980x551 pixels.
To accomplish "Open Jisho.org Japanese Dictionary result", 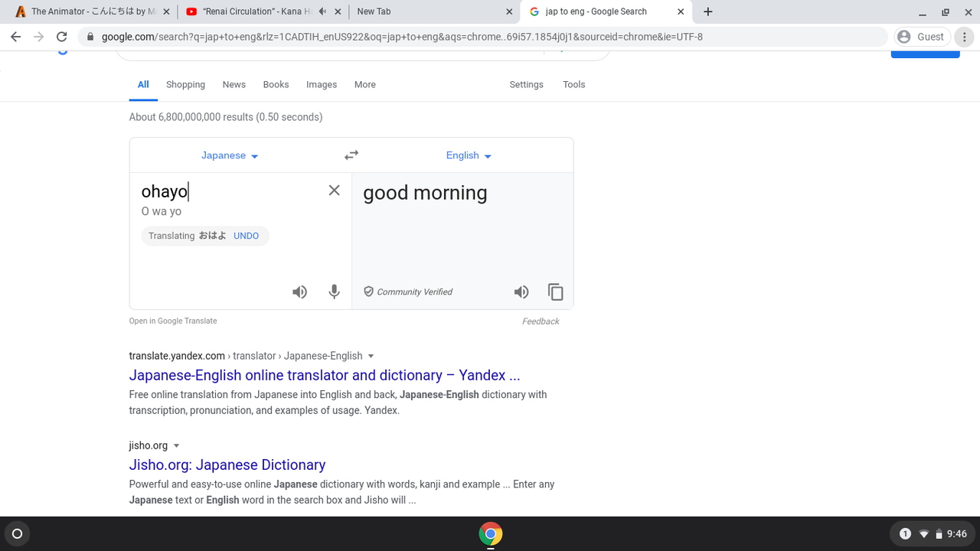I will [x=227, y=465].
